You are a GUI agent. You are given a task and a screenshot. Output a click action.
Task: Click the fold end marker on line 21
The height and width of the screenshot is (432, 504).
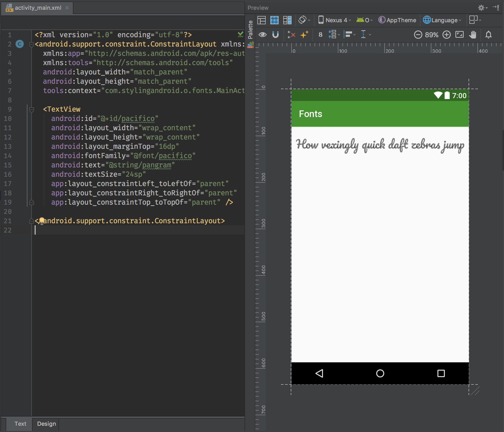tap(32, 221)
